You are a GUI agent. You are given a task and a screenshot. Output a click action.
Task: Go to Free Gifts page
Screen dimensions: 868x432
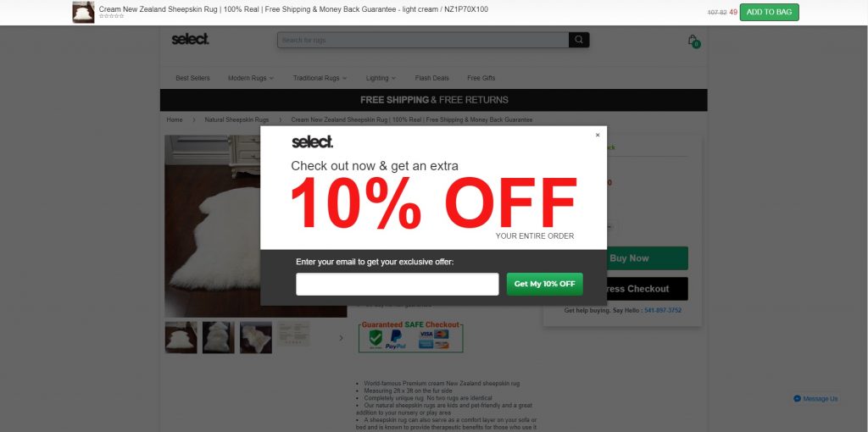point(481,78)
